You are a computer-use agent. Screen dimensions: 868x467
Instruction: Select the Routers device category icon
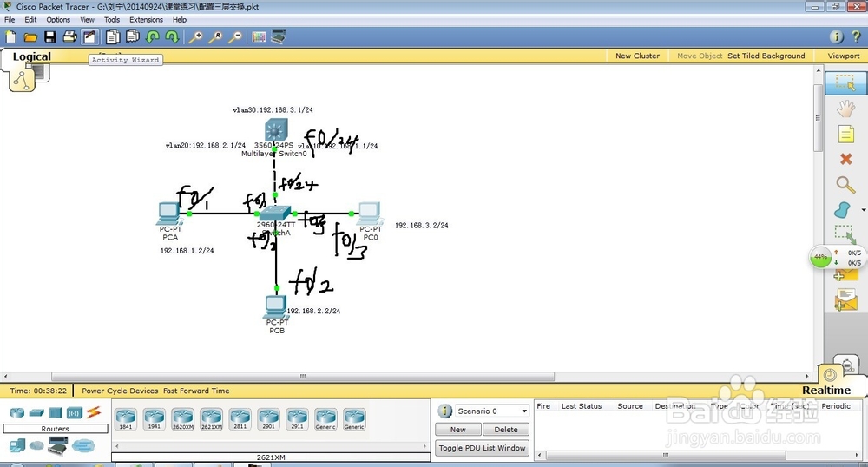pyautogui.click(x=17, y=413)
